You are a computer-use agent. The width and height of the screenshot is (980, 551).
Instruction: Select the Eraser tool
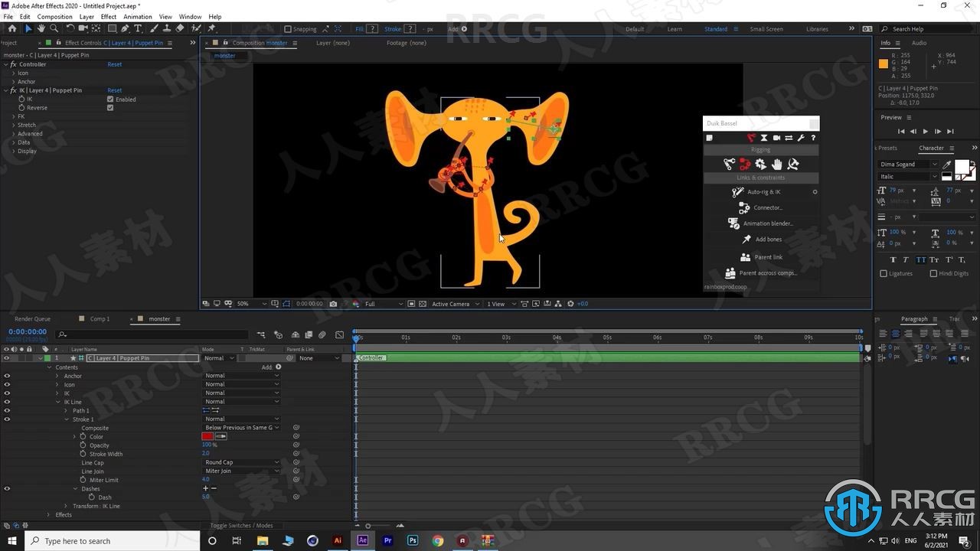coord(180,28)
